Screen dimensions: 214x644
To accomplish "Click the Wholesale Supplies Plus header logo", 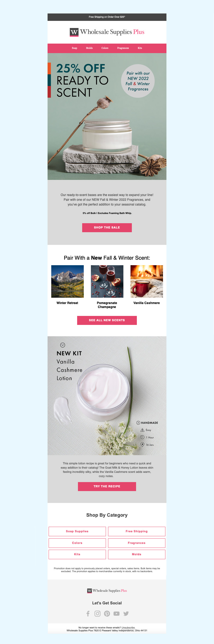I will 107,32.
